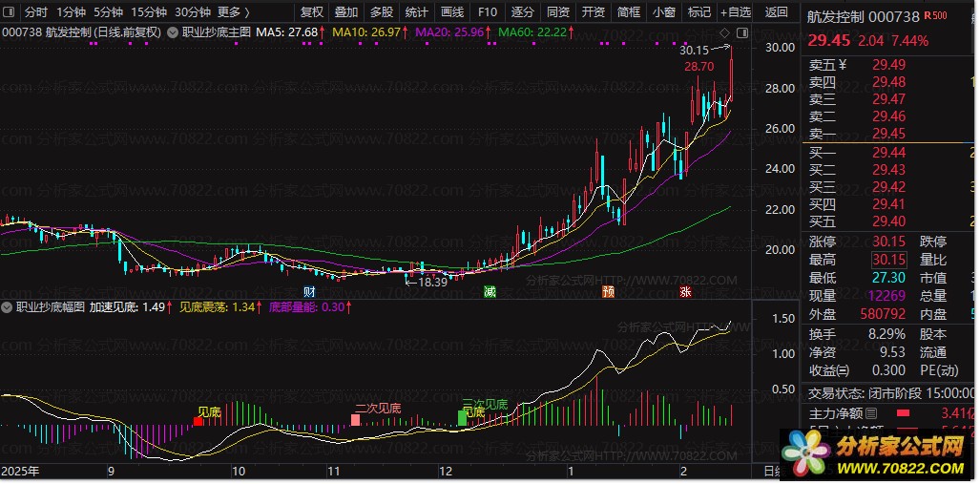Click the MA20: 25.96 indicator label
980x484 pixels.
[453, 32]
